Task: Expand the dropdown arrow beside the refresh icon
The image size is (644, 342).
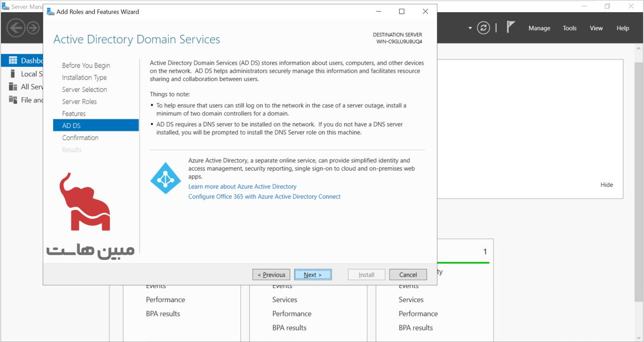Action: 470,28
